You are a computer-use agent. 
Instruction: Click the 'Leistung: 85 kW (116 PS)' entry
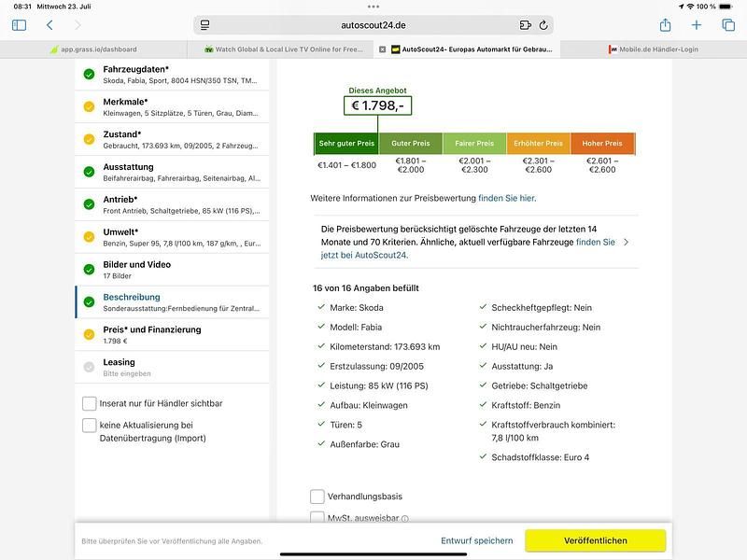pos(379,386)
